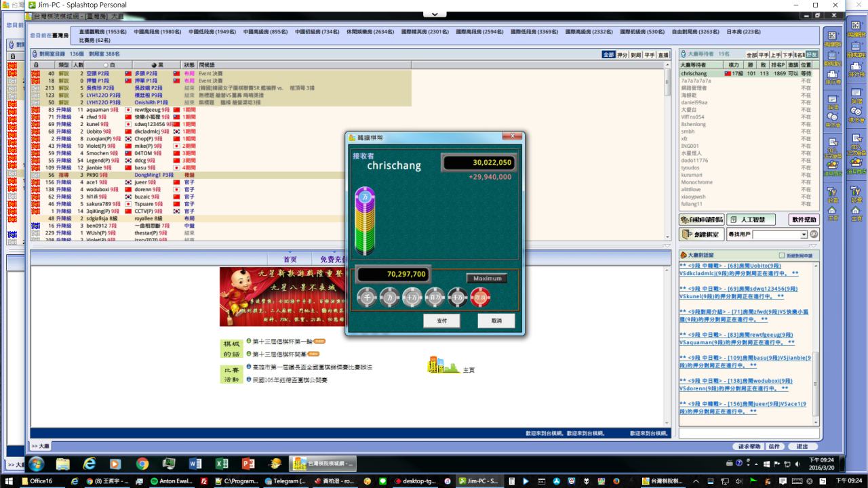The height and width of the screenshot is (488, 868).
Task: Click the red 取消 chip in dialog
Action: tap(480, 296)
